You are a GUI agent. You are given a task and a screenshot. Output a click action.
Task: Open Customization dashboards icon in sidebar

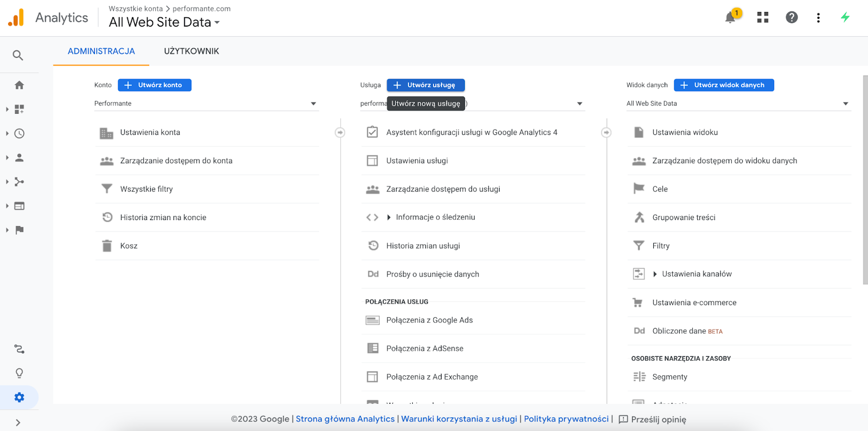20,109
